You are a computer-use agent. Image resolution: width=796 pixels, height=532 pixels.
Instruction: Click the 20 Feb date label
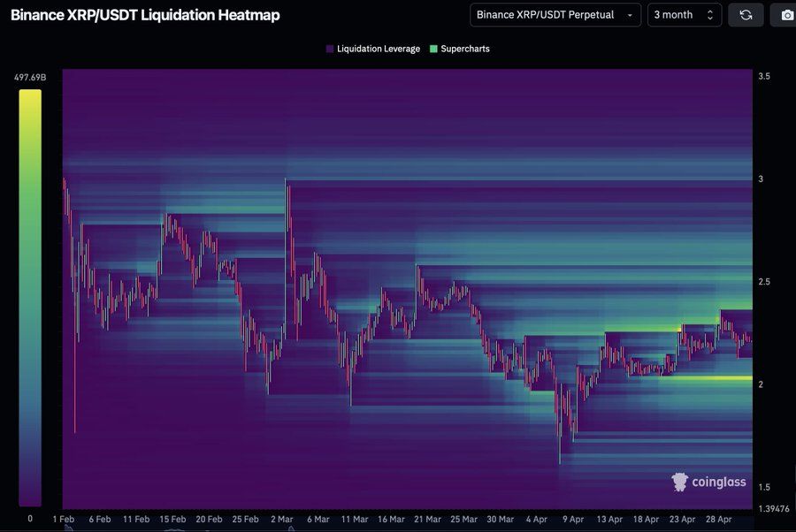pos(209,520)
